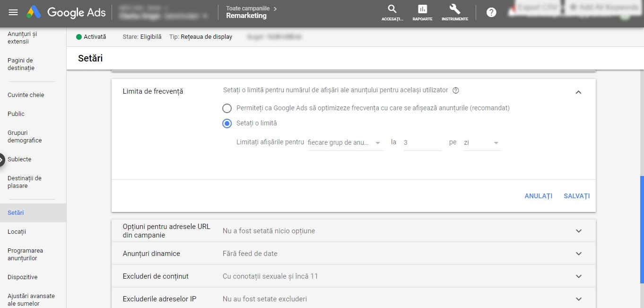Open the search (Accesați) magnifier icon
644x308 pixels.
point(392,9)
